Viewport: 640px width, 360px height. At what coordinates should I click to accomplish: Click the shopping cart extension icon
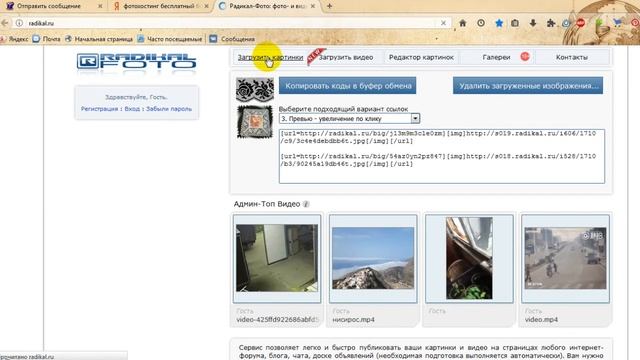617,23
